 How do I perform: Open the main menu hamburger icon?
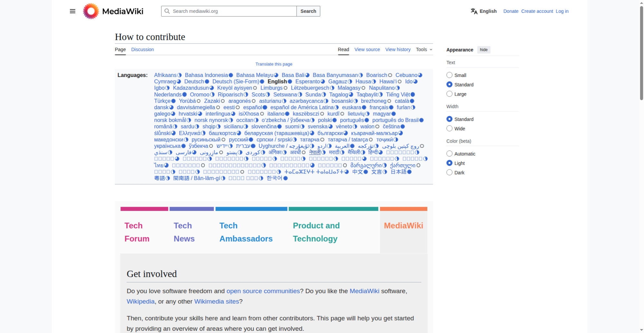(72, 11)
